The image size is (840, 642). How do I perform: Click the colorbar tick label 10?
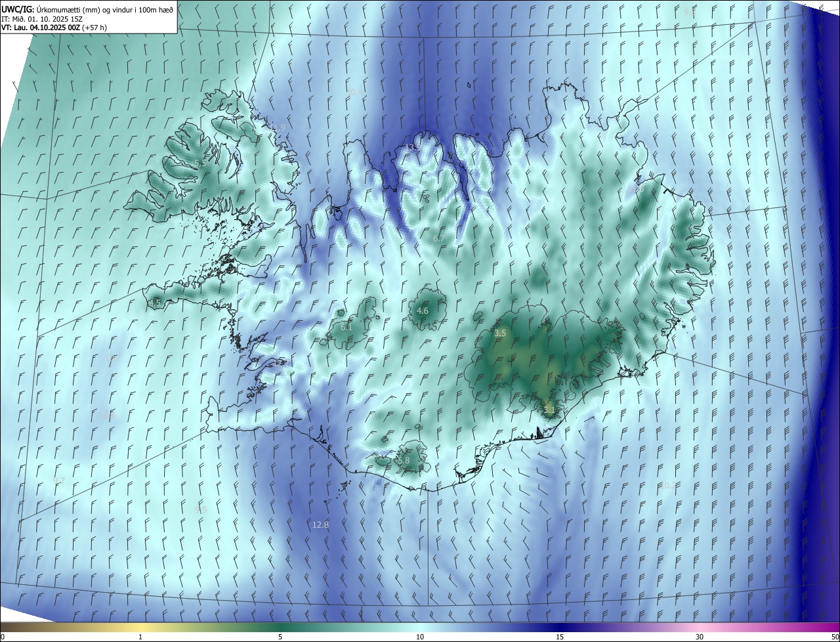click(x=420, y=637)
